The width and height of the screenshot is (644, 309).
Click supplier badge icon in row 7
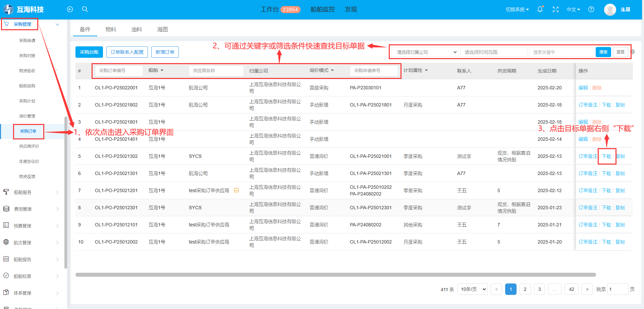click(x=236, y=190)
